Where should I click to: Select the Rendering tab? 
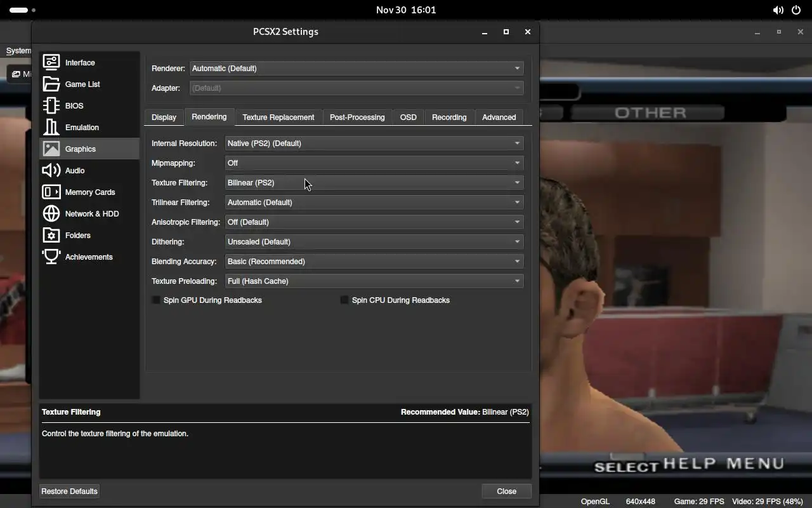point(209,116)
